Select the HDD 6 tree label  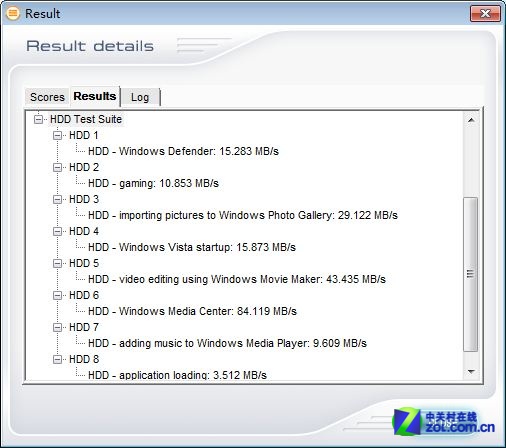click(84, 295)
